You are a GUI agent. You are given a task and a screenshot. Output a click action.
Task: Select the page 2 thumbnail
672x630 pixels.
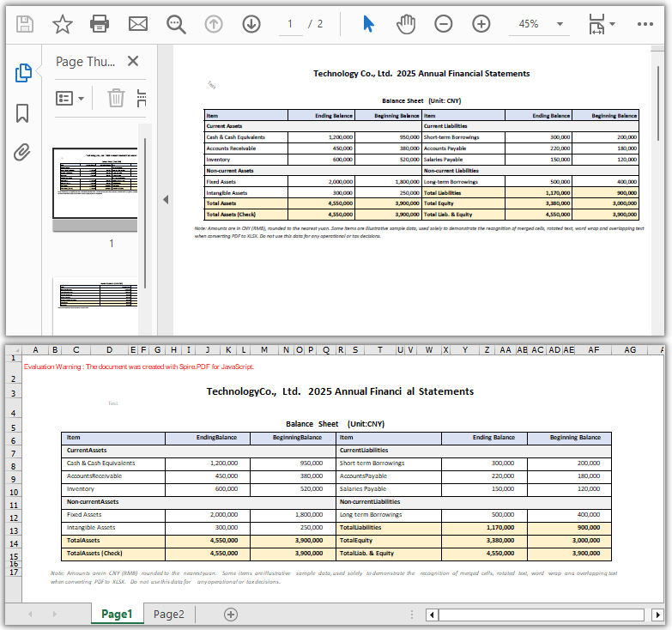coord(95,306)
